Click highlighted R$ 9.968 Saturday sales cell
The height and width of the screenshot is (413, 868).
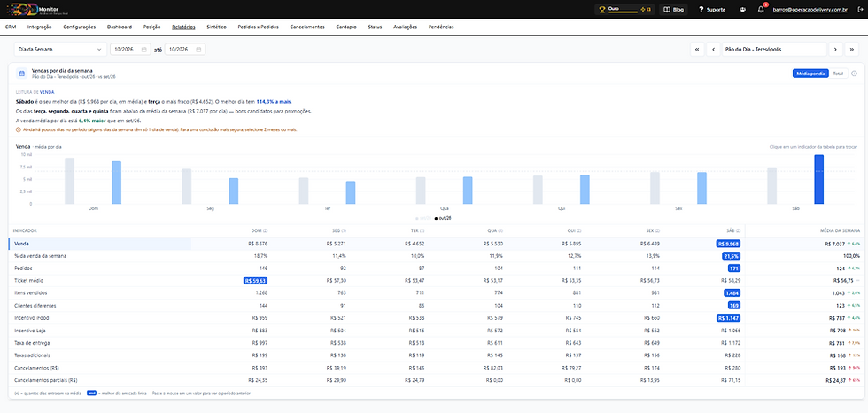728,244
